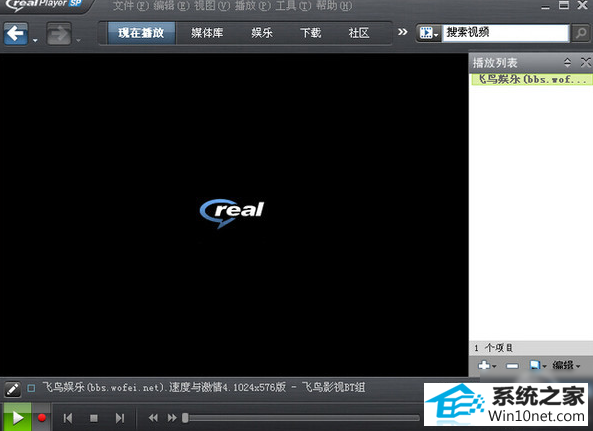Viewport: 593px width, 431px height.
Task: Click the small square icon before the clip title
Action: 31,388
